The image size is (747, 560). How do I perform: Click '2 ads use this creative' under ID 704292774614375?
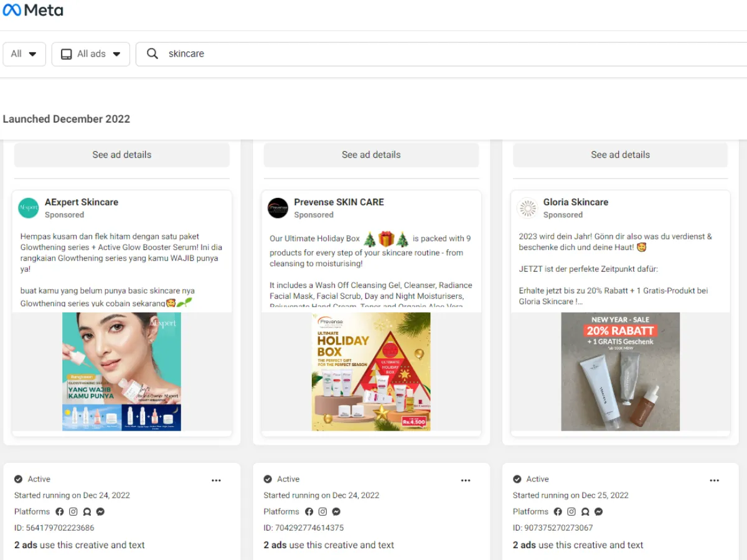pyautogui.click(x=329, y=545)
